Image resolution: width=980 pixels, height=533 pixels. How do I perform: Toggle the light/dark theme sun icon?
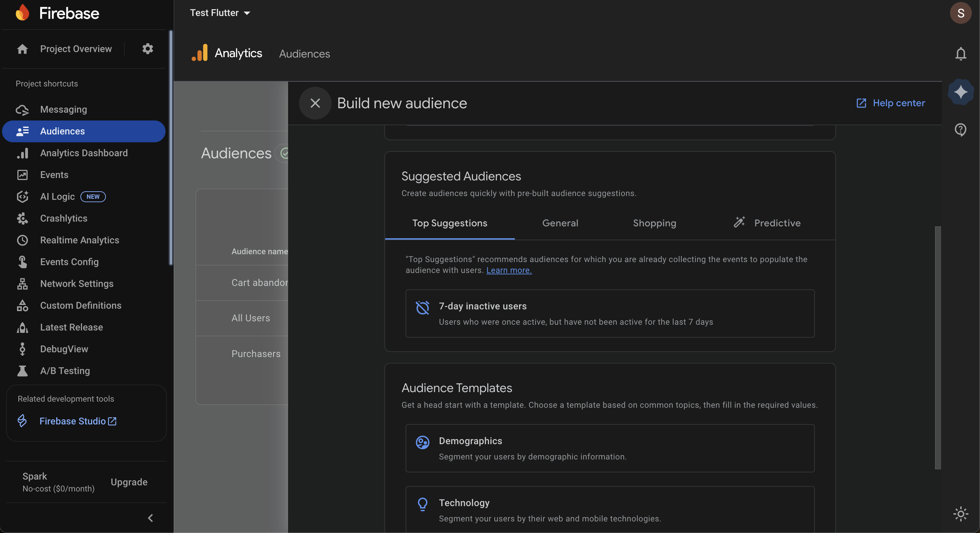(x=960, y=514)
